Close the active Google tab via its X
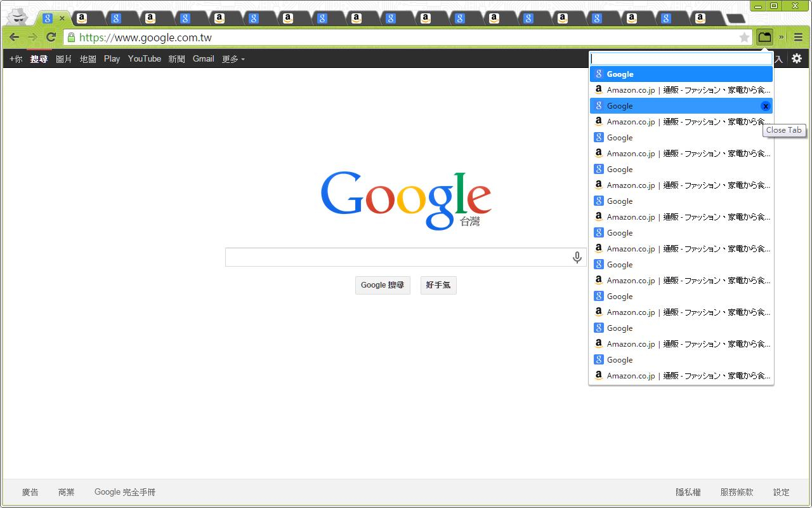 click(x=62, y=18)
